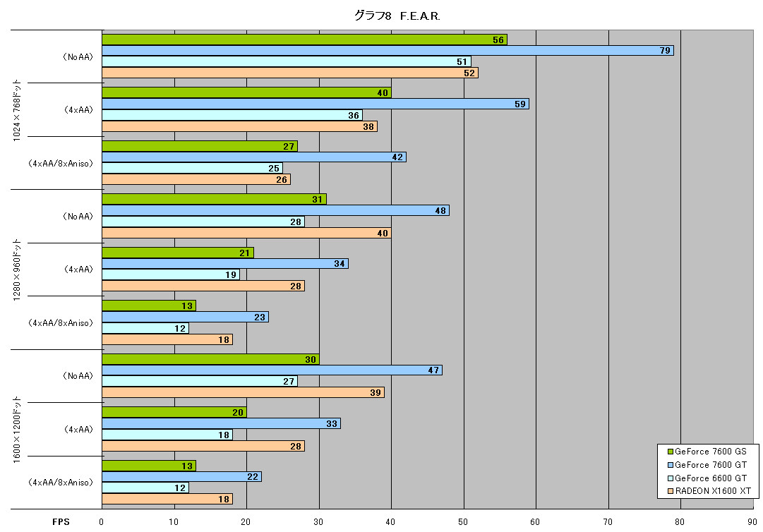Select the orange bar labeled 52

[x=290, y=73]
